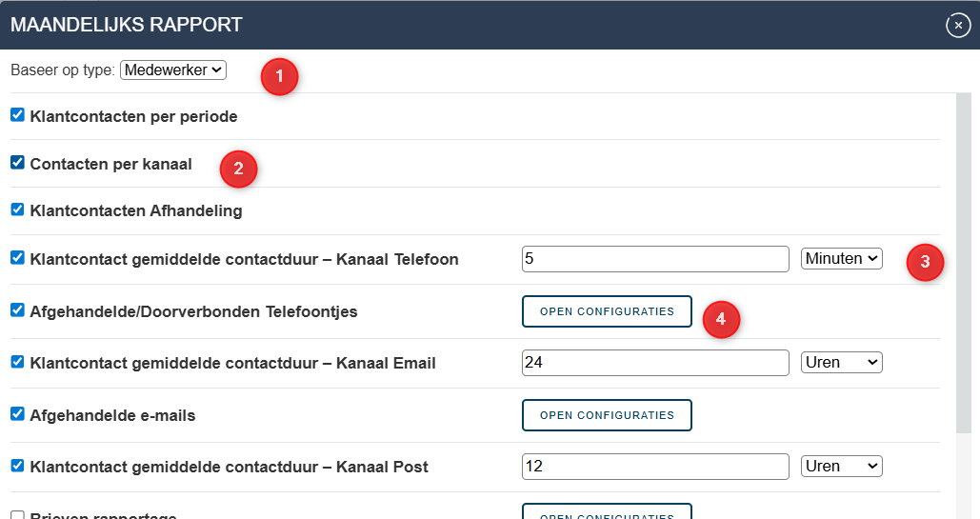Click the vertical scrollbar of the list
980x519 pixels.
pyautogui.click(x=963, y=263)
